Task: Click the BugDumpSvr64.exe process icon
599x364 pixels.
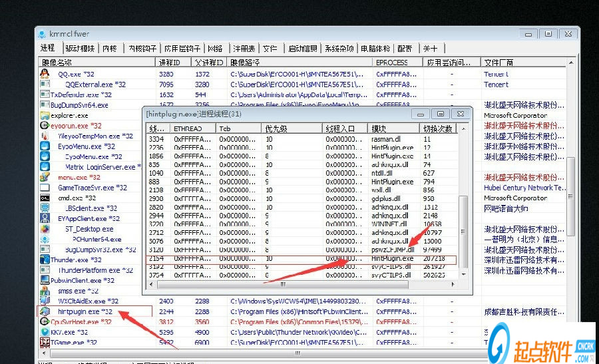Action: coord(45,104)
